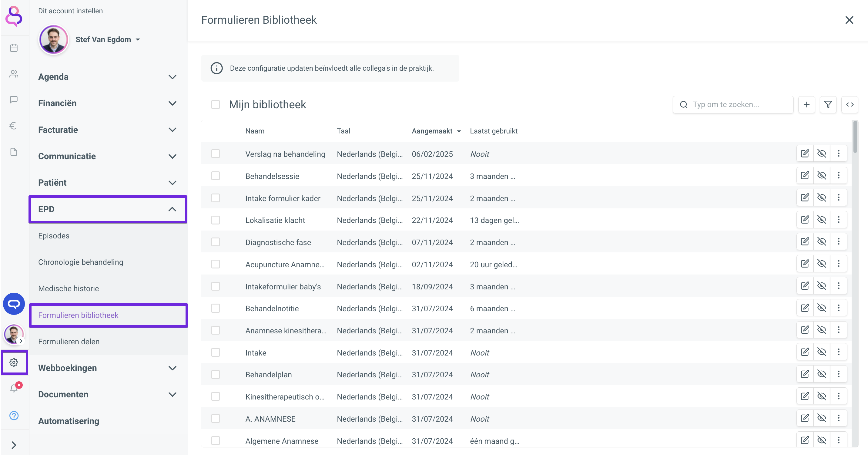Viewport: 868px width, 455px height.
Task: Click the small user avatar in left rail
Action: pos(14,334)
